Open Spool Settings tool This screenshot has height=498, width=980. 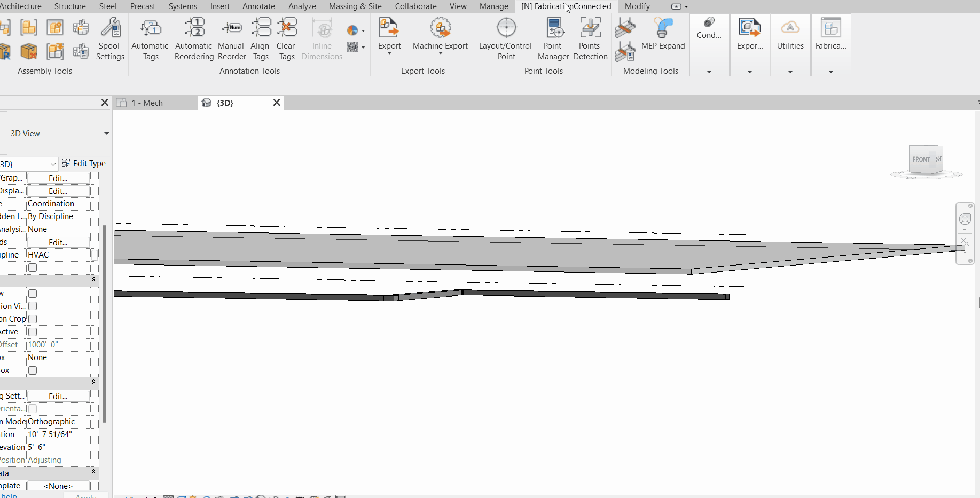110,38
